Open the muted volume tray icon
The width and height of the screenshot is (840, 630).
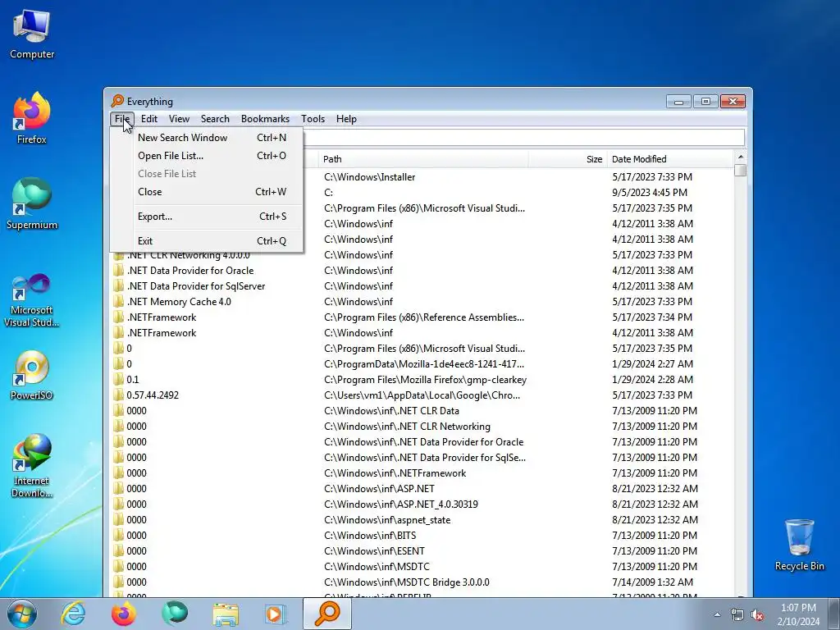(757, 614)
